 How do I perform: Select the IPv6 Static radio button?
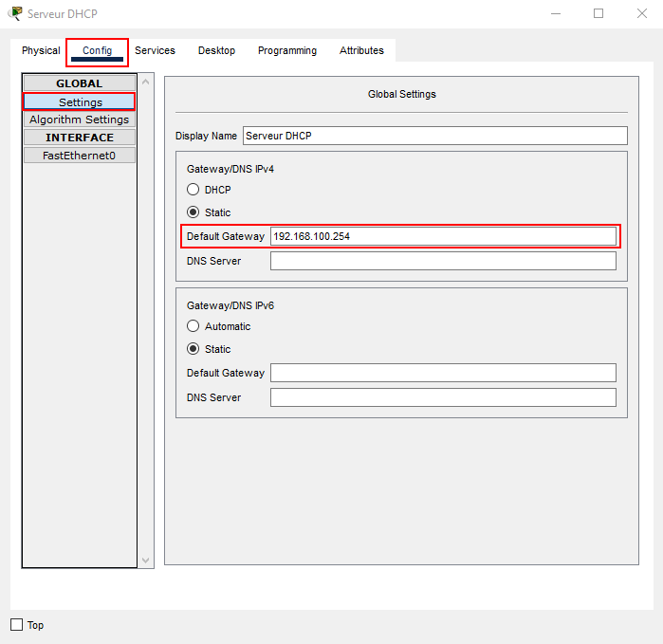pyautogui.click(x=193, y=349)
